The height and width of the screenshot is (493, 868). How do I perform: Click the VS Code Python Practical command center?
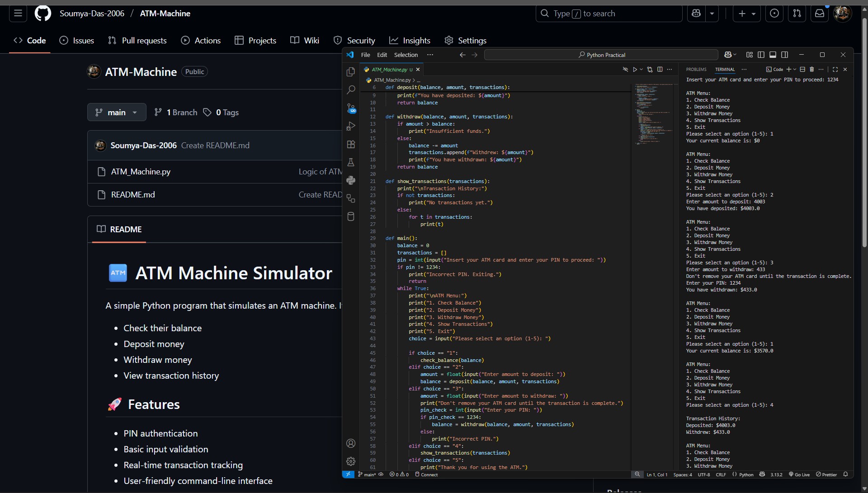click(601, 55)
